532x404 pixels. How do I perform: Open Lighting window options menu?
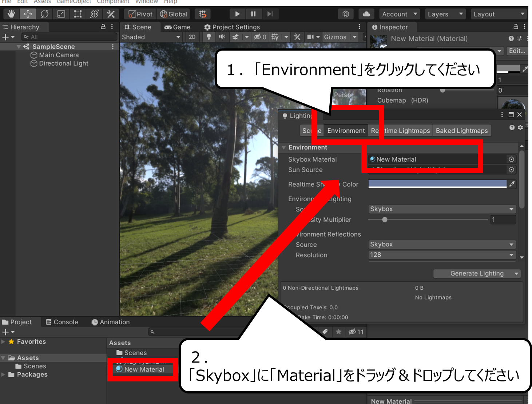click(x=502, y=115)
